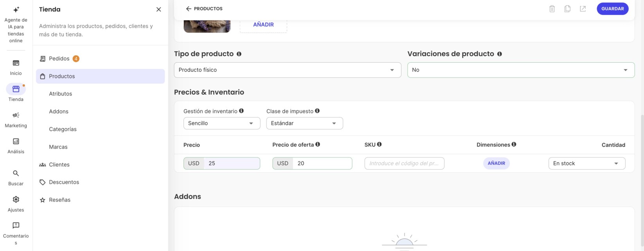The width and height of the screenshot is (644, 251).
Task: Expand Variaciones de producto dropdown
Action: (521, 70)
